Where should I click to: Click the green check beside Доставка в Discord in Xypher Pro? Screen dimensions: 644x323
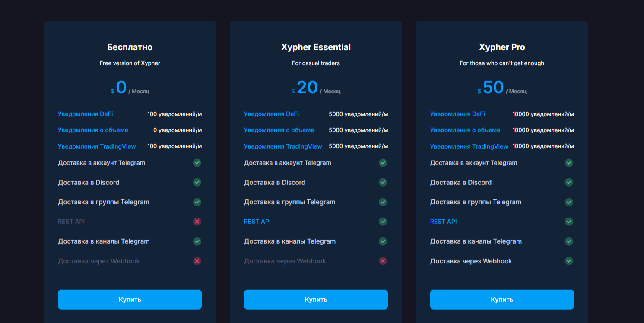click(569, 182)
